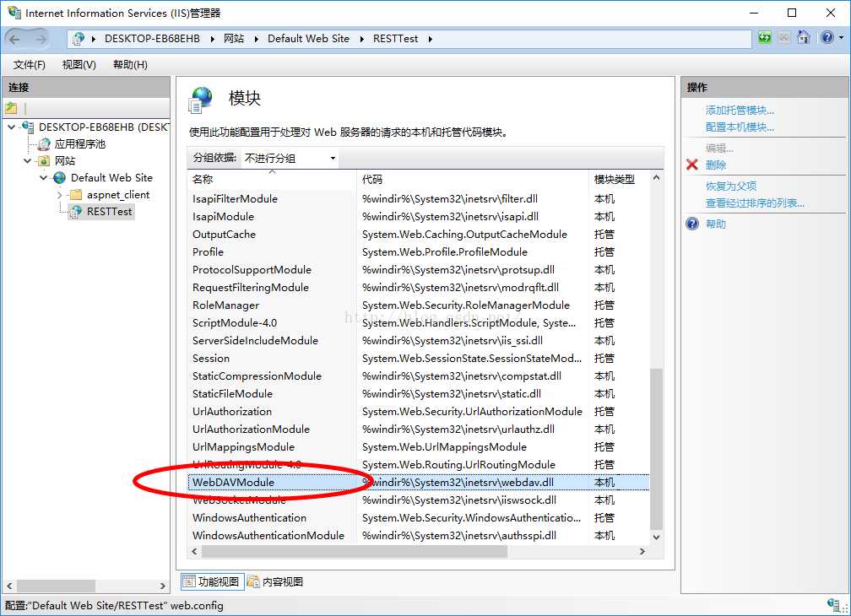
Task: Click the blue help icon beside 帮助
Action: [x=692, y=224]
